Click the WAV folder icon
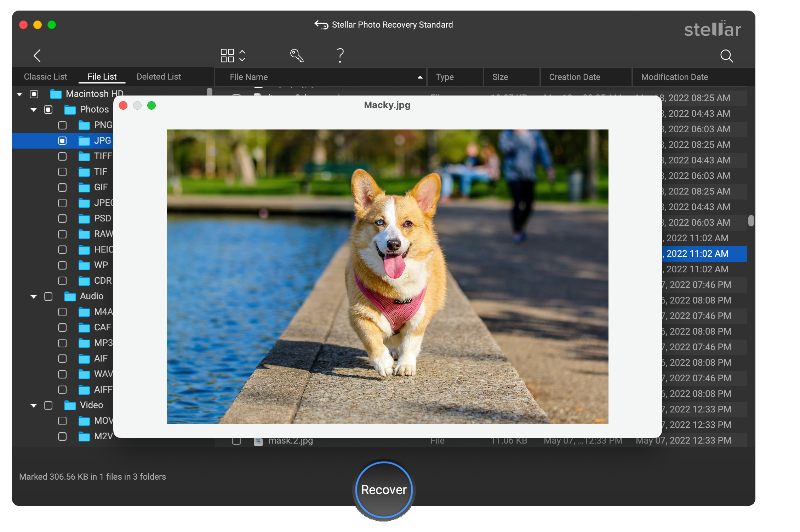This screenshot has height=532, width=800. tap(84, 374)
